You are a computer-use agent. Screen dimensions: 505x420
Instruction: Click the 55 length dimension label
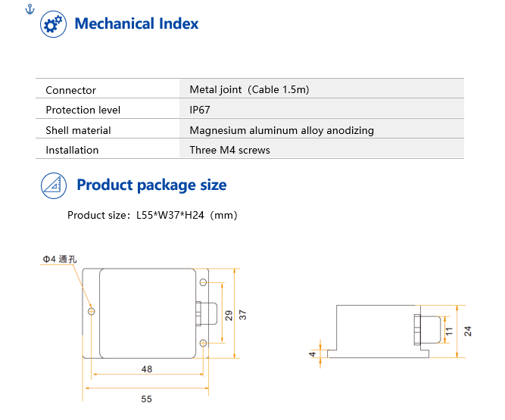click(x=146, y=399)
